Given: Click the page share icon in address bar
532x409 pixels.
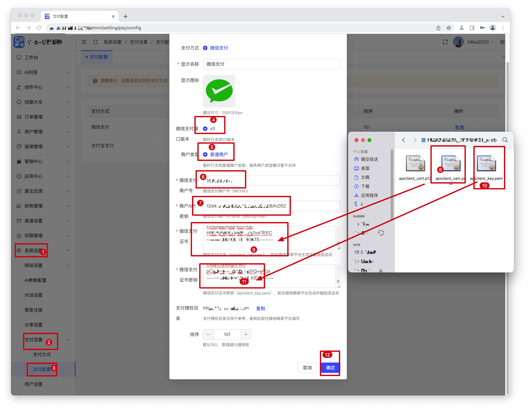Looking at the screenshot, I should click(x=438, y=28).
